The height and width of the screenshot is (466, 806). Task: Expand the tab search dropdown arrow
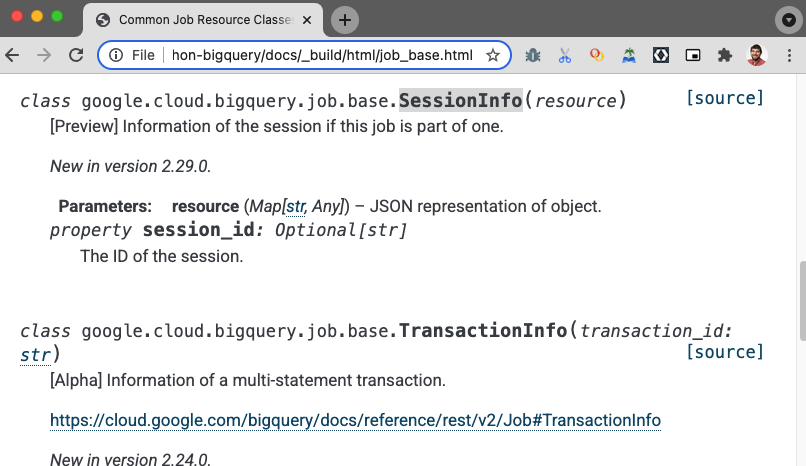pos(789,20)
